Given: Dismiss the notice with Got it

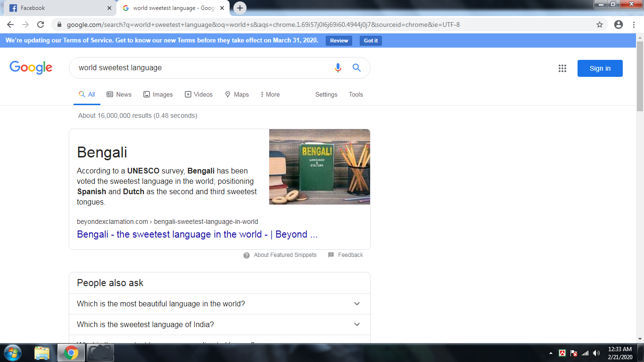Looking at the screenshot, I should (x=371, y=41).
